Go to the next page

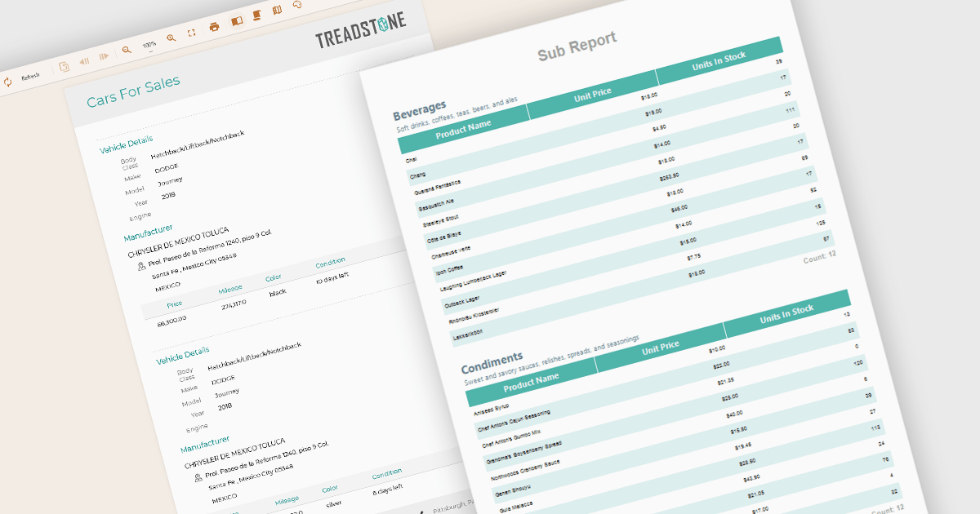point(104,56)
